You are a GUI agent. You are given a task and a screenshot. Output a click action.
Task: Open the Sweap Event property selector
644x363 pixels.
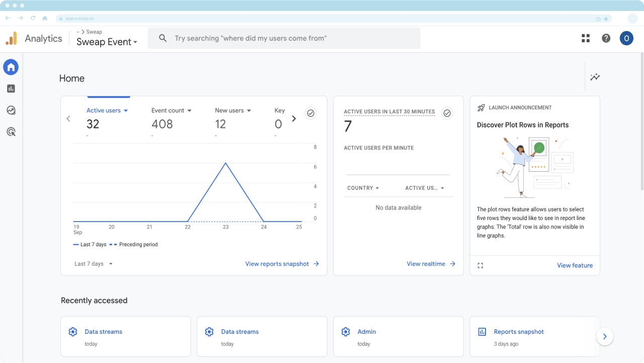point(107,42)
